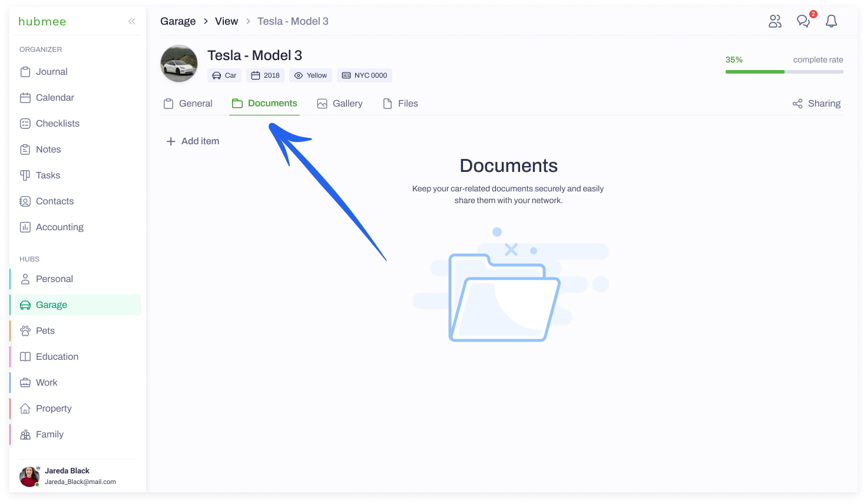This screenshot has height=504, width=867.
Task: Open the Education hub
Action: coord(77,357)
